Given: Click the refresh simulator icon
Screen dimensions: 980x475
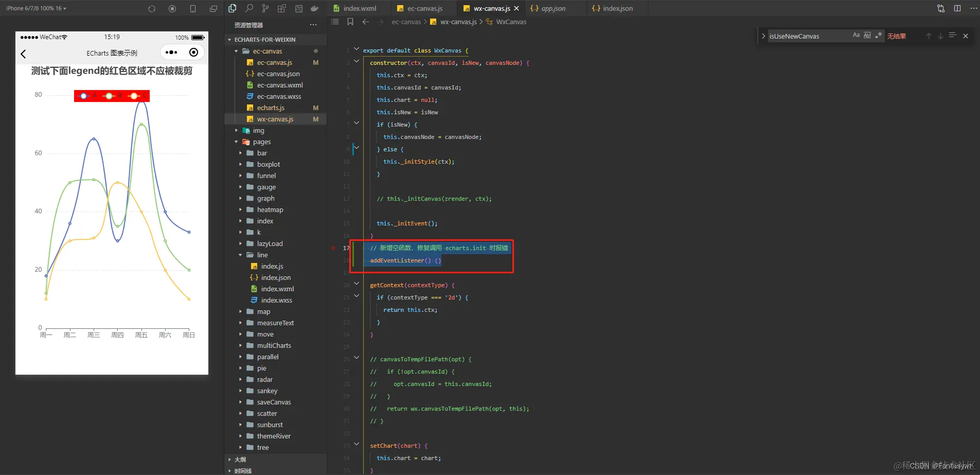Looking at the screenshot, I should [152, 9].
